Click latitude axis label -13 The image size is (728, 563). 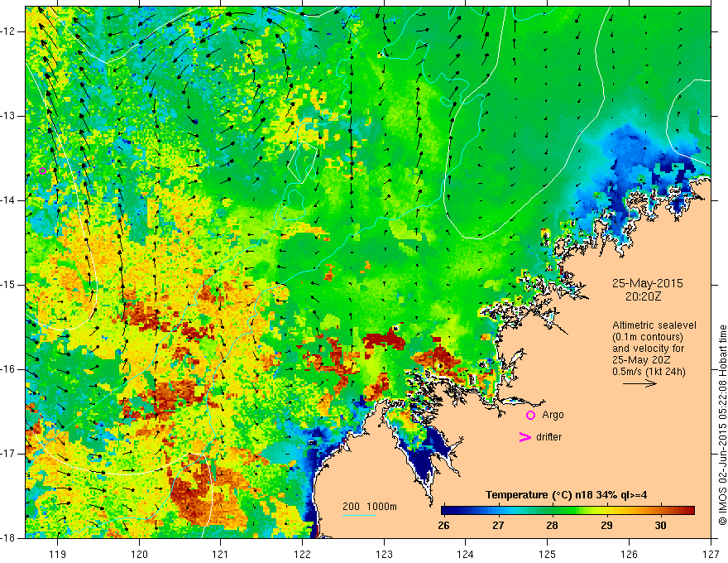8,116
